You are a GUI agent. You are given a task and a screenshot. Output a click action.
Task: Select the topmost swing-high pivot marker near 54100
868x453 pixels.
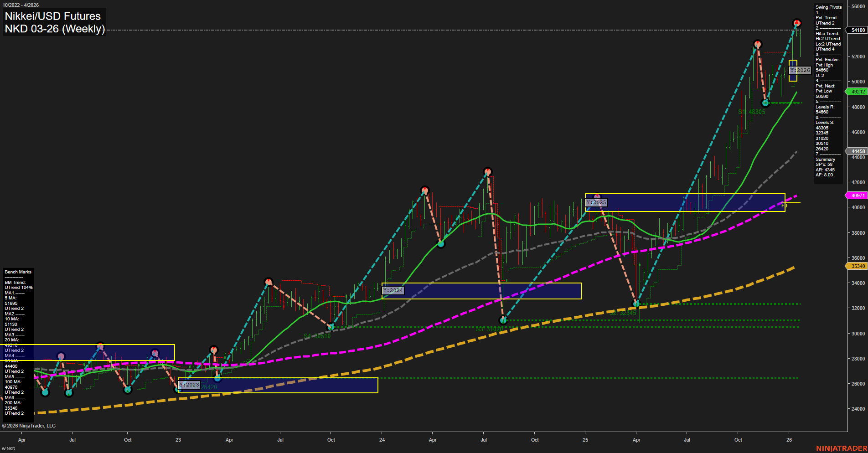796,22
